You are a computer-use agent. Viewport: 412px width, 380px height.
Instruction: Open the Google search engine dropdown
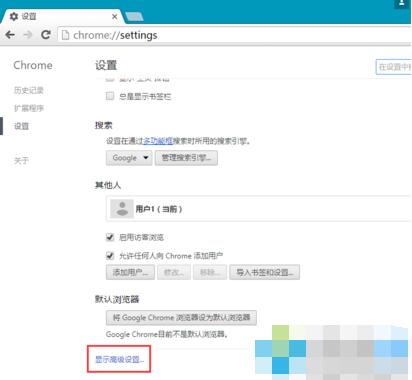click(x=129, y=158)
